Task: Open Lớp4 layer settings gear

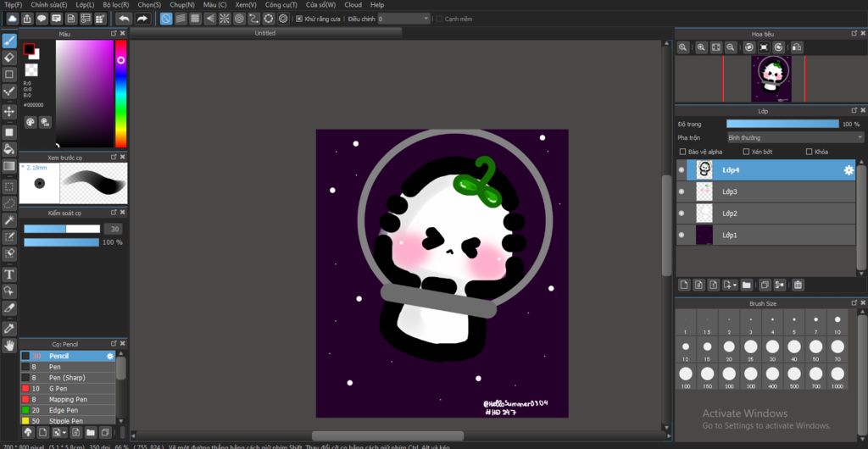Action: [x=848, y=170]
